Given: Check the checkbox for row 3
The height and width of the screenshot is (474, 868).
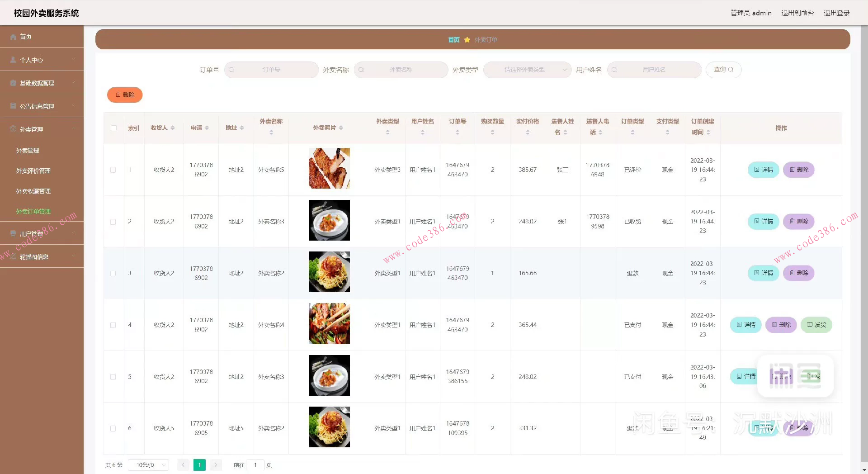Looking at the screenshot, I should coord(113,273).
